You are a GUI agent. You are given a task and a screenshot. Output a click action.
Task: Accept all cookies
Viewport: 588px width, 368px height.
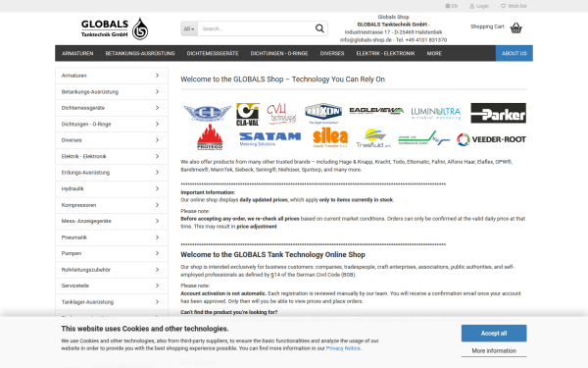(x=494, y=333)
